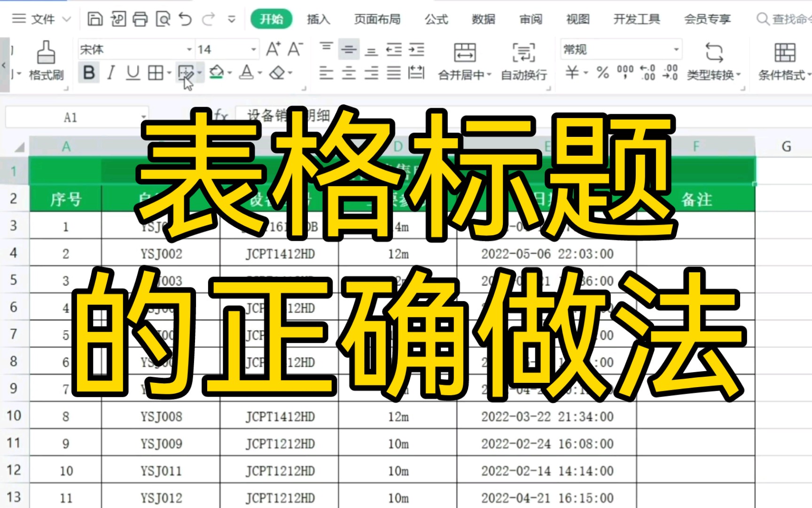Viewport: 812px width, 508px height.
Task: Click the 合并居中 merge and center button
Action: [465, 61]
